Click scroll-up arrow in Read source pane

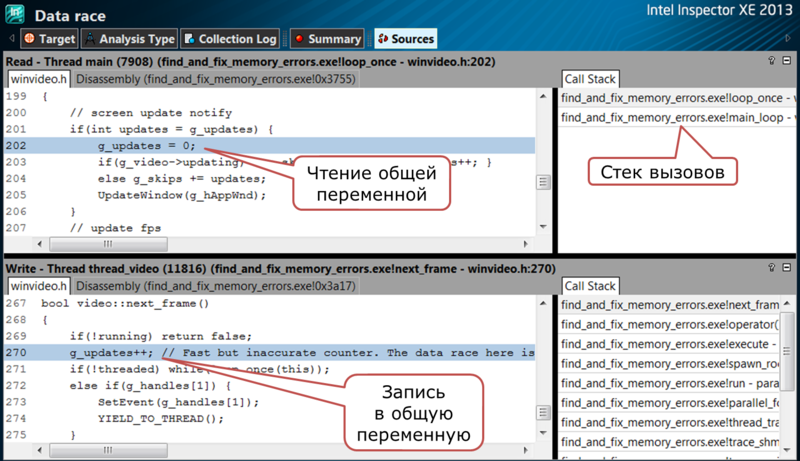(x=543, y=96)
